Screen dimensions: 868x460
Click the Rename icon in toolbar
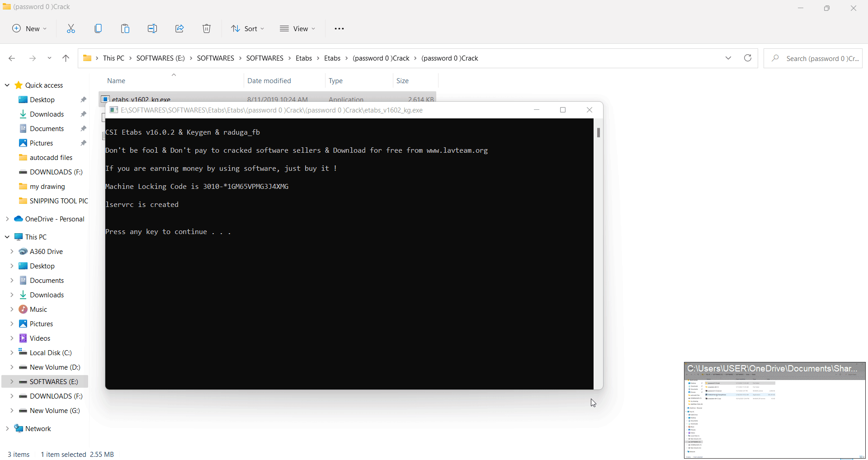tap(152, 28)
